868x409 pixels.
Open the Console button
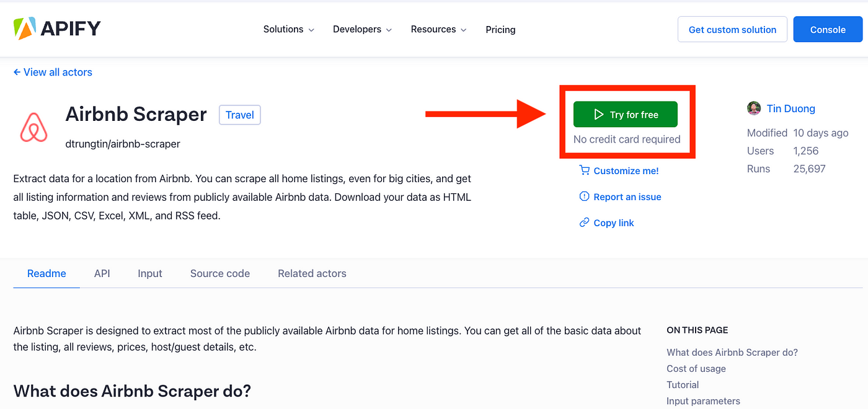point(828,29)
